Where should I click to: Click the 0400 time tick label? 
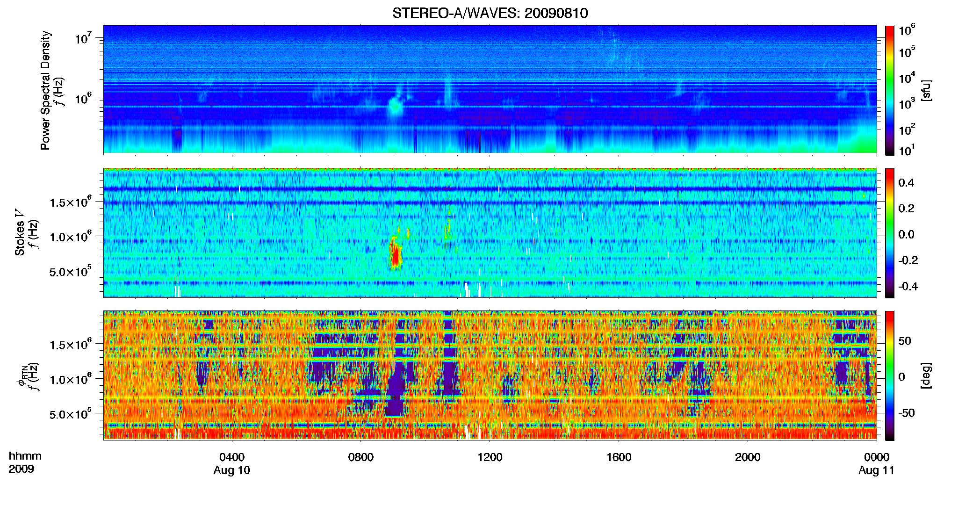232,457
